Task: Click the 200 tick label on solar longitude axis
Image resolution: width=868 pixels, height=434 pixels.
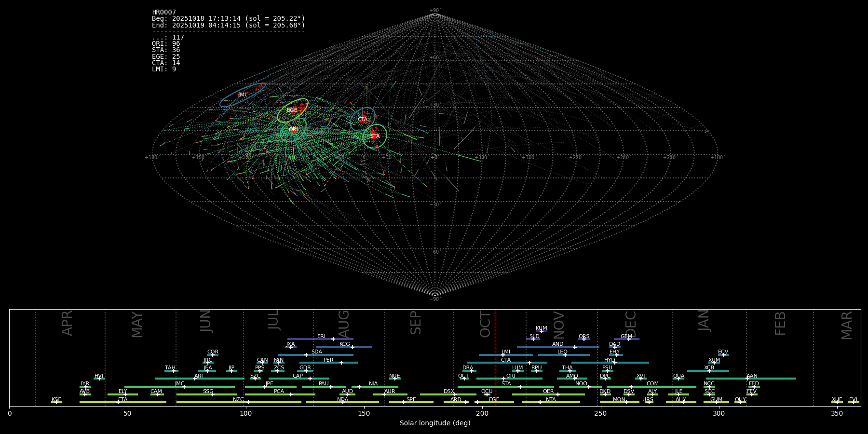Action: [x=482, y=413]
